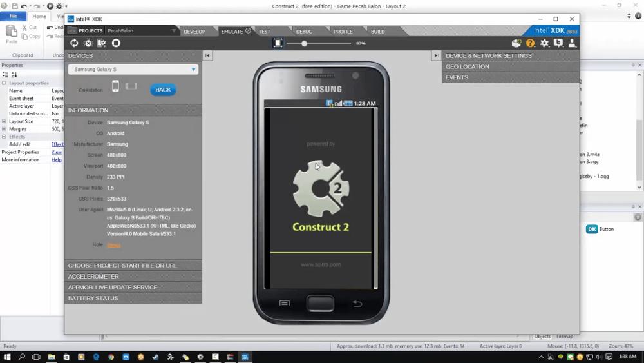Screen dimensions: 644x363
Task: Switch to the EMULATE tab
Action: coord(235,31)
